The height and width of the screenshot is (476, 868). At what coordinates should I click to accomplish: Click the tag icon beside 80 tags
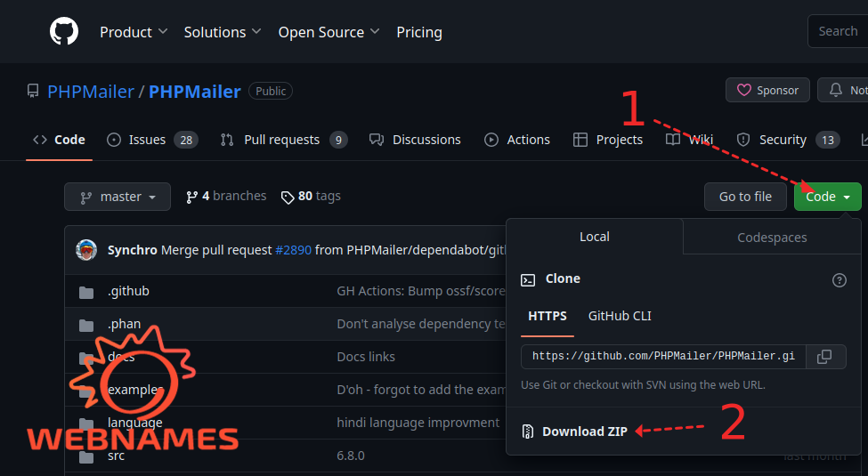288,198
